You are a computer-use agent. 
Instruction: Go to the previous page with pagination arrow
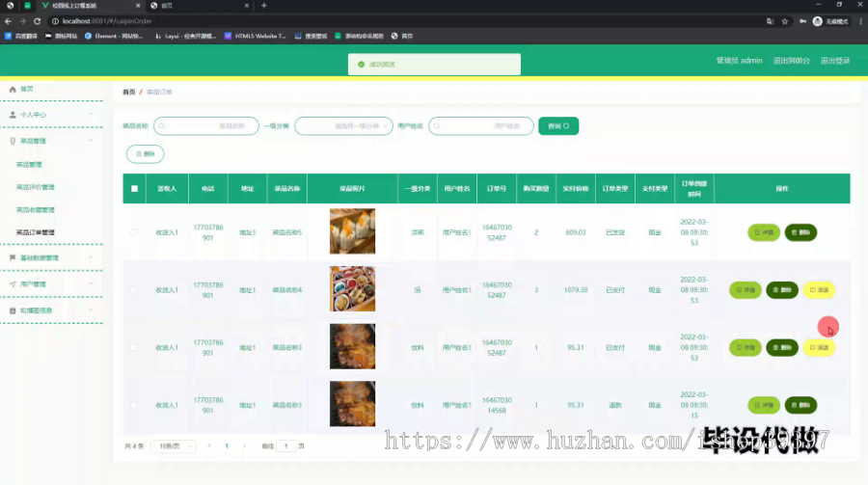209,446
